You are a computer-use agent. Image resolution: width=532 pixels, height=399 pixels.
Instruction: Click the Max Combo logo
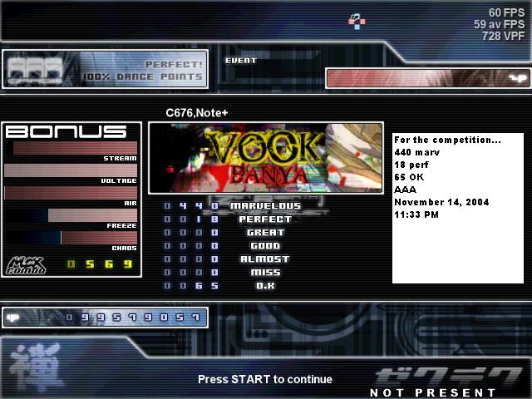(x=26, y=265)
